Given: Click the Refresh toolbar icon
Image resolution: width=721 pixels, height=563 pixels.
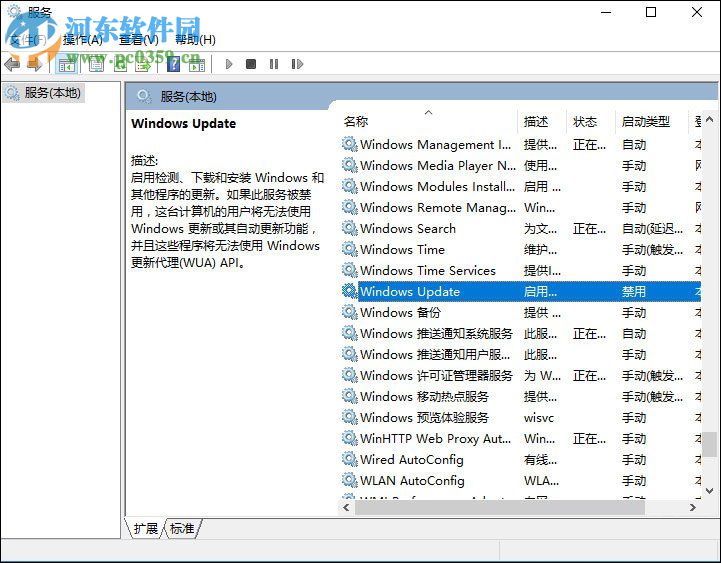Looking at the screenshot, I should (x=120, y=64).
